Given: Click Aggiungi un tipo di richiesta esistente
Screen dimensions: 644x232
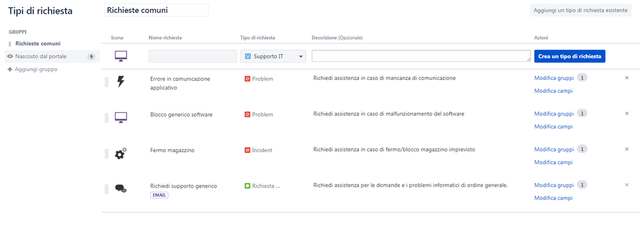Looking at the screenshot, I should (580, 10).
